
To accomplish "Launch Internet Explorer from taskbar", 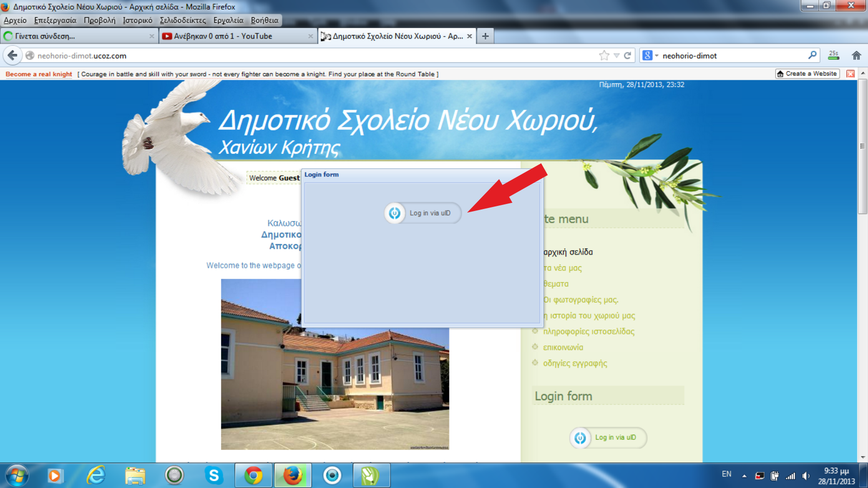I will (x=95, y=475).
